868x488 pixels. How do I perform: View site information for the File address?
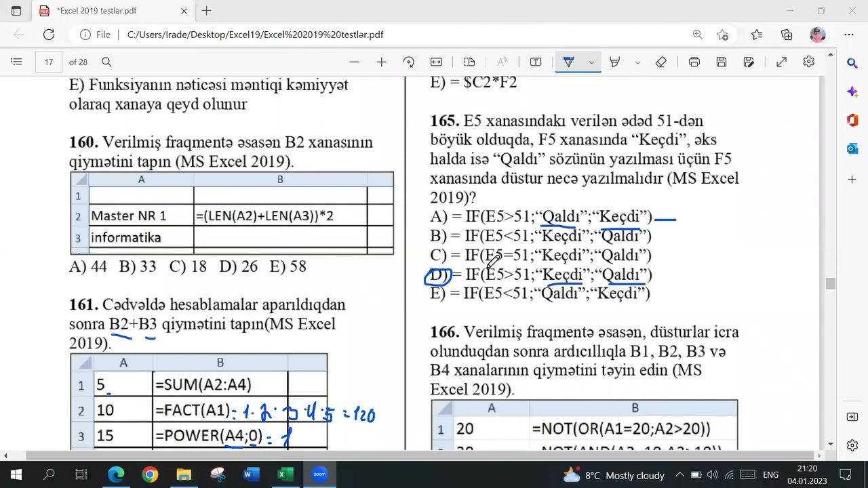point(95,35)
